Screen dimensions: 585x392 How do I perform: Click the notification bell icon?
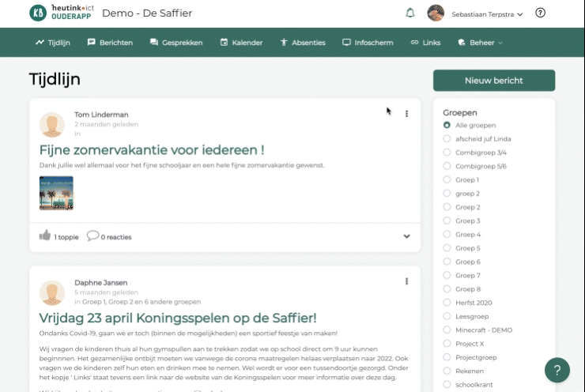click(409, 13)
